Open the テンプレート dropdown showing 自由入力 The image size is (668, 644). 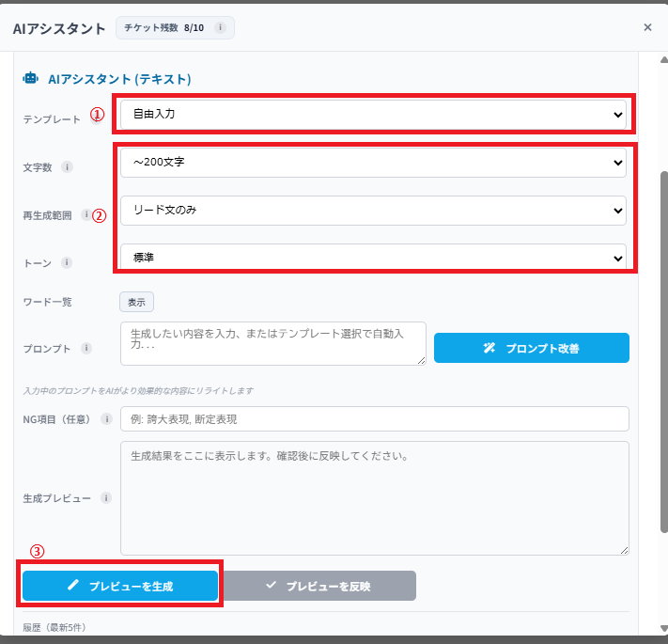(373, 114)
